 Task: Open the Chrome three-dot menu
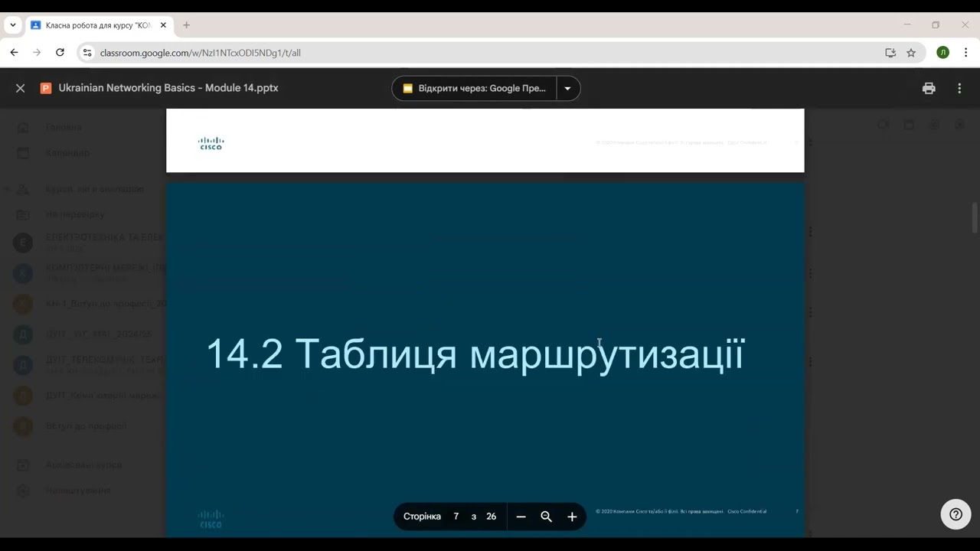[966, 53]
